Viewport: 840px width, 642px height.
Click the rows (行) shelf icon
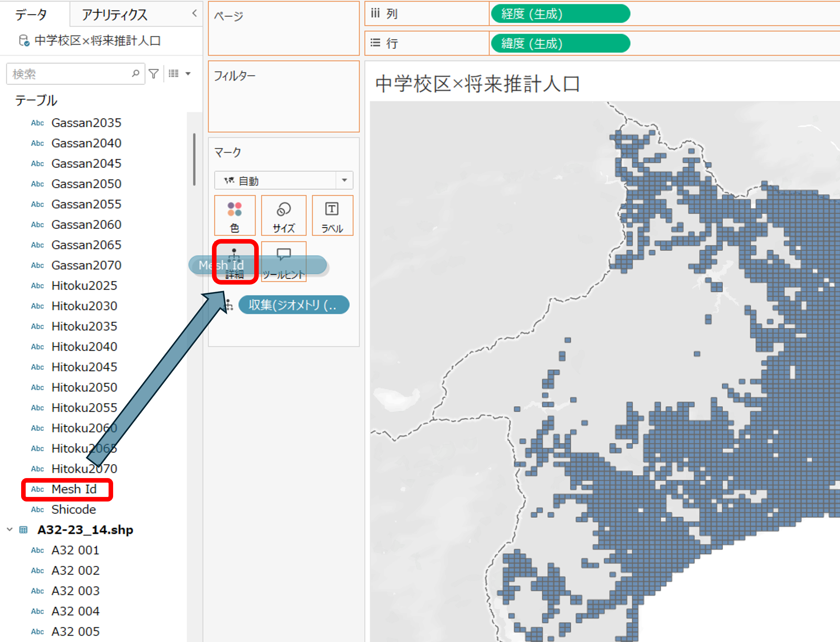click(x=375, y=43)
